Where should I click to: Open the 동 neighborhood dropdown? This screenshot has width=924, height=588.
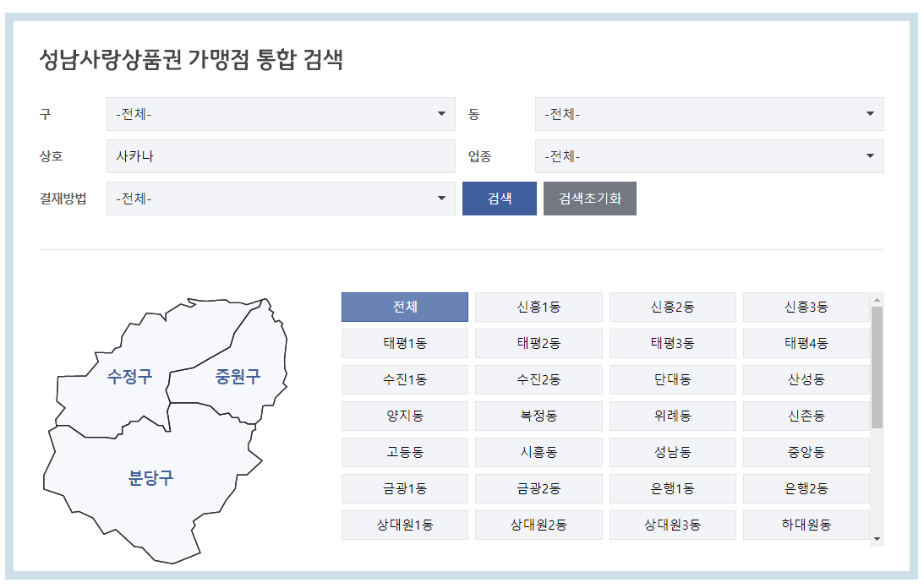(x=708, y=114)
